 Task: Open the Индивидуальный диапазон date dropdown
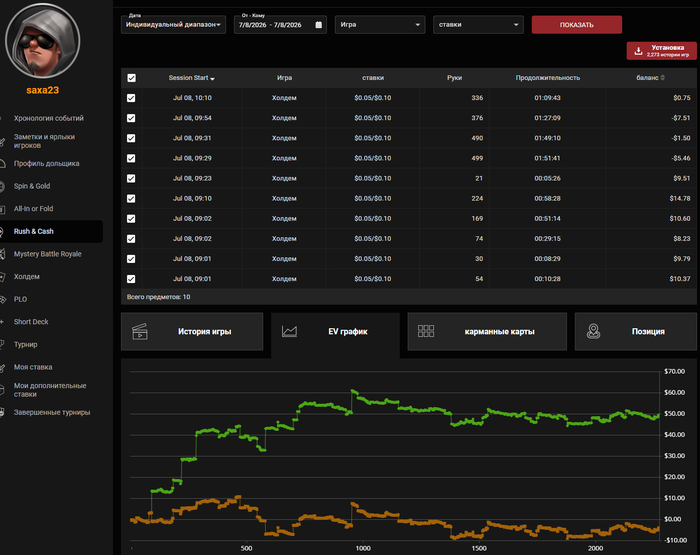[173, 25]
